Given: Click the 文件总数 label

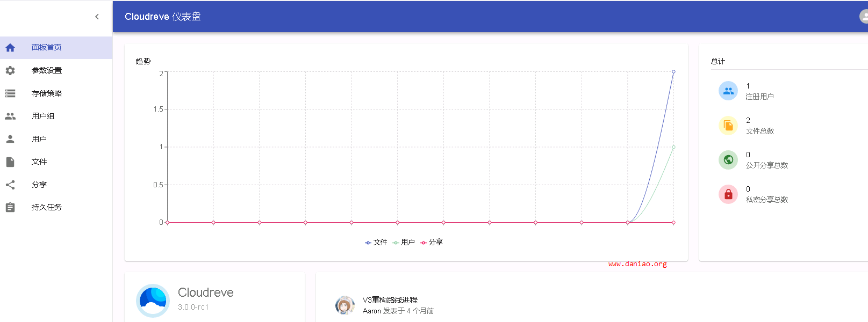Looking at the screenshot, I should click(759, 131).
